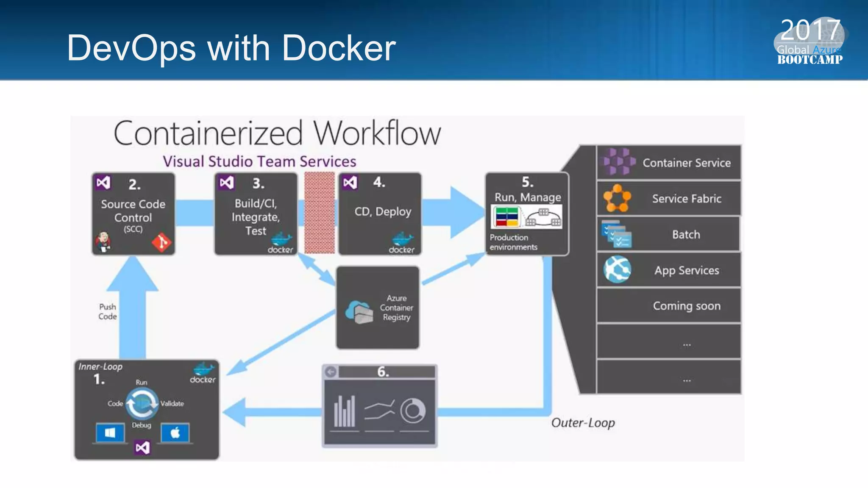Click the Apple laptop icon in Inner-Loop
This screenshot has height=488, width=868.
pyautogui.click(x=175, y=433)
